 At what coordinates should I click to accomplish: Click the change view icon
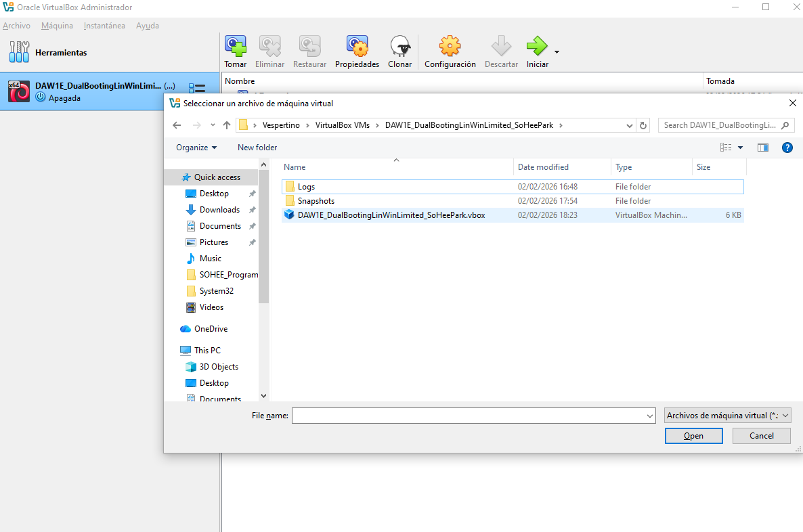726,148
